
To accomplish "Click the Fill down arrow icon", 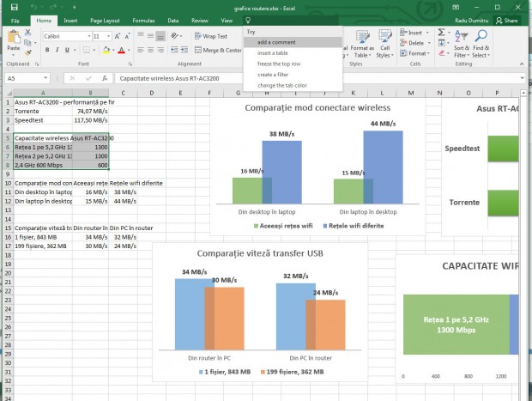I will point(441,43).
